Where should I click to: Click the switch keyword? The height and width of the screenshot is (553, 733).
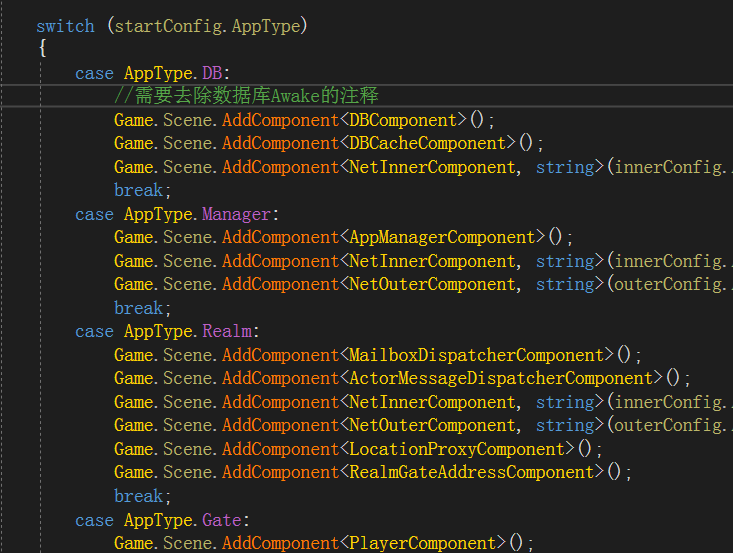pyautogui.click(x=65, y=26)
